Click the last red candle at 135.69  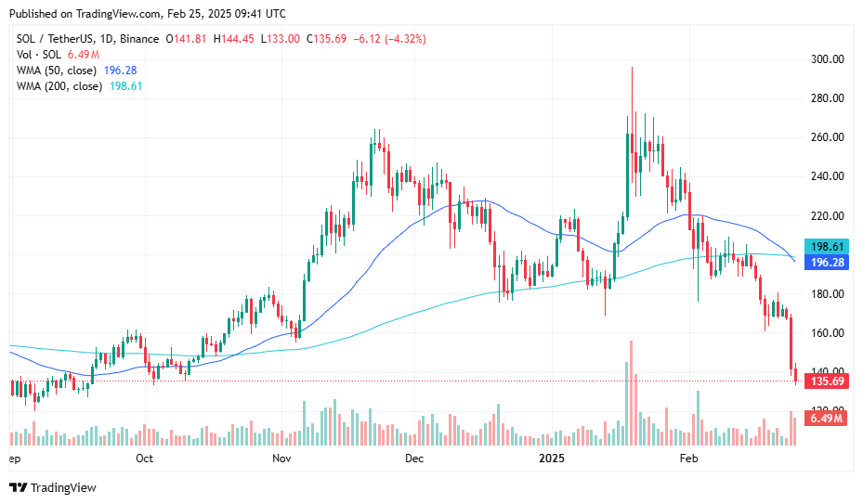point(796,376)
